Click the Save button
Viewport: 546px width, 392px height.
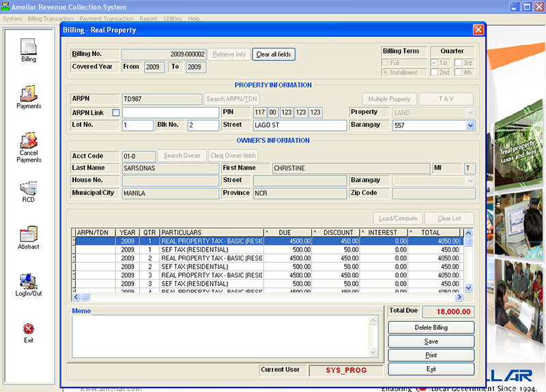pyautogui.click(x=431, y=342)
